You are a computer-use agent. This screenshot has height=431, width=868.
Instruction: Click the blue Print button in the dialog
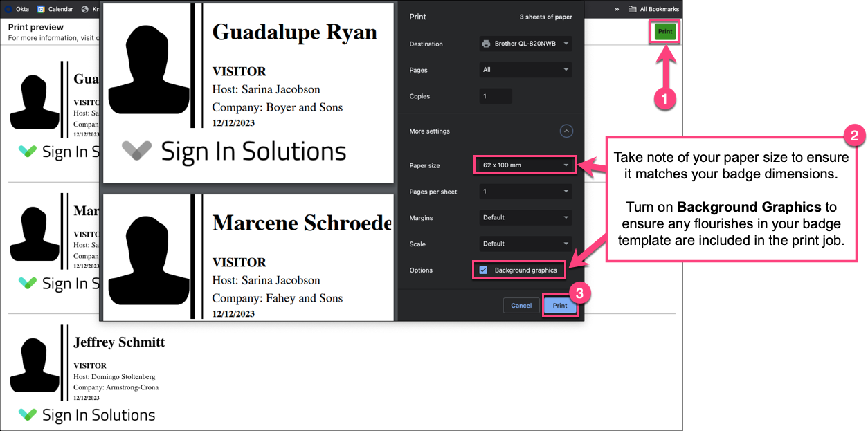(560, 305)
